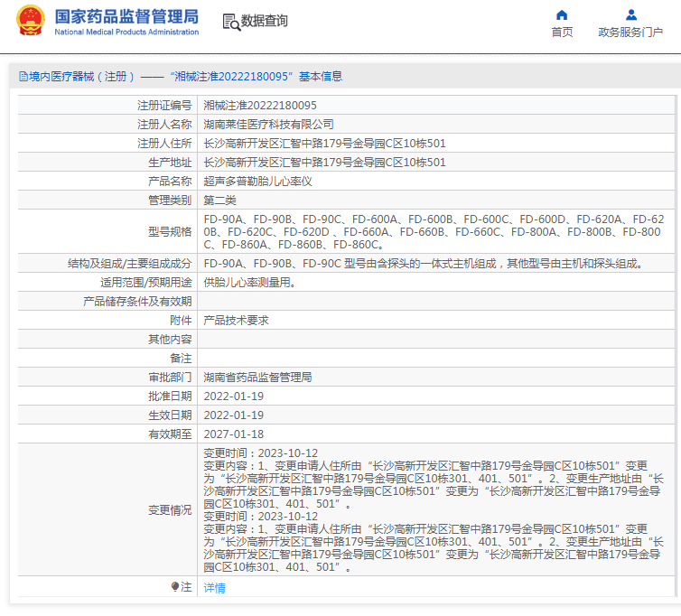681x616 pixels.
Task: Select product name 超声多普勒胎儿心率仪
Action: pos(258,182)
